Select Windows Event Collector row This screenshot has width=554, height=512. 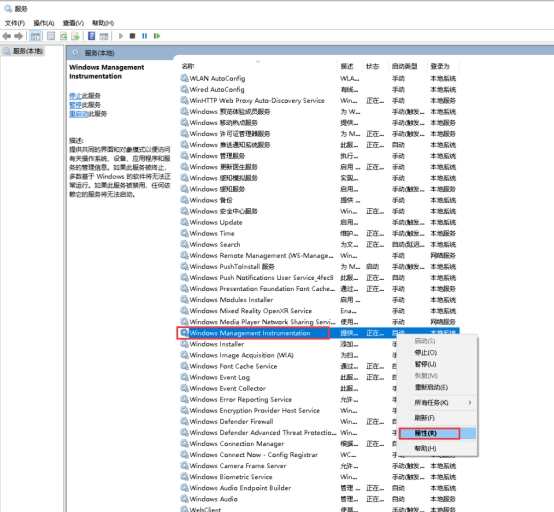coord(288,388)
